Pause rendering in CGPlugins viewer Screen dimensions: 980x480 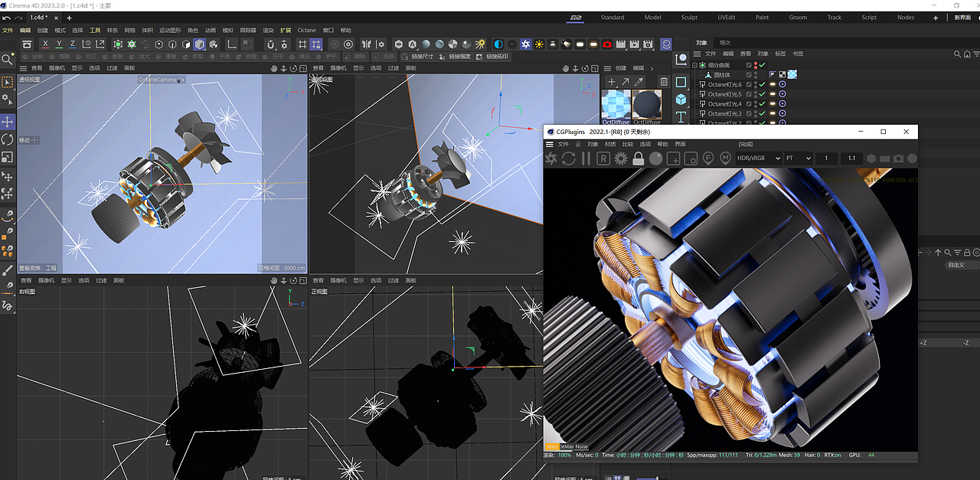586,158
